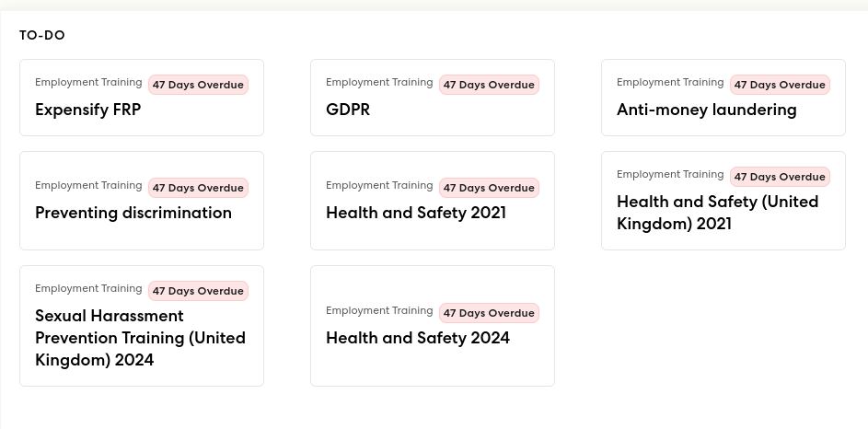Open the Preventing discrimination training card
This screenshot has height=429, width=868.
click(x=142, y=201)
